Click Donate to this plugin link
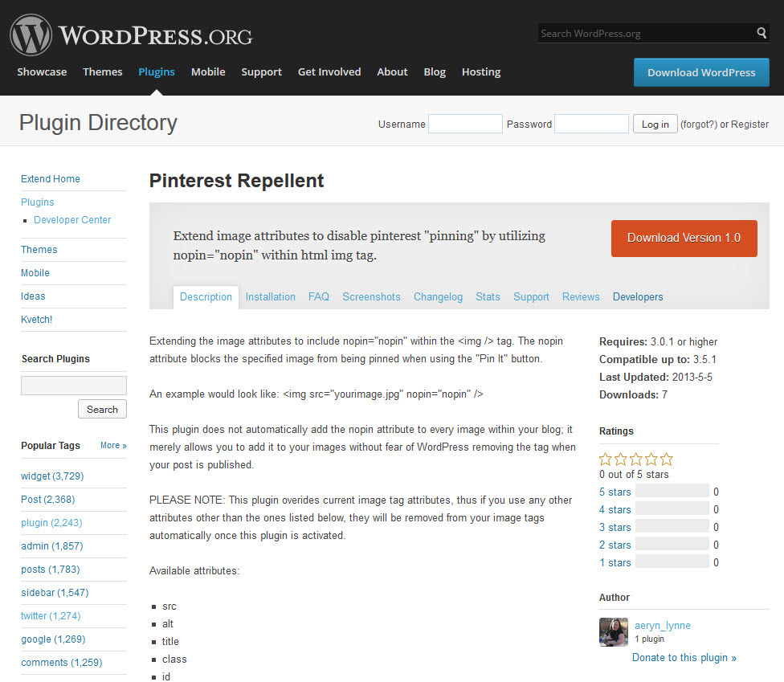This screenshot has height=682, width=784. 684,658
